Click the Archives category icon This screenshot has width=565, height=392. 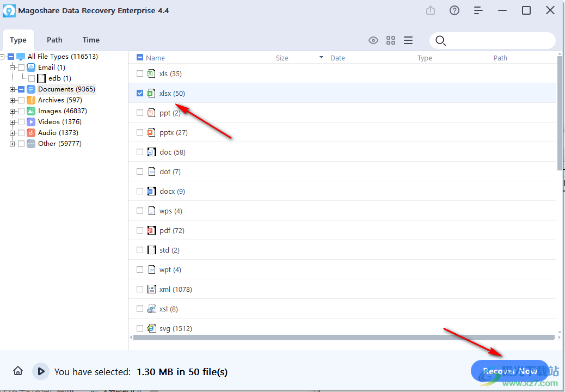click(31, 100)
